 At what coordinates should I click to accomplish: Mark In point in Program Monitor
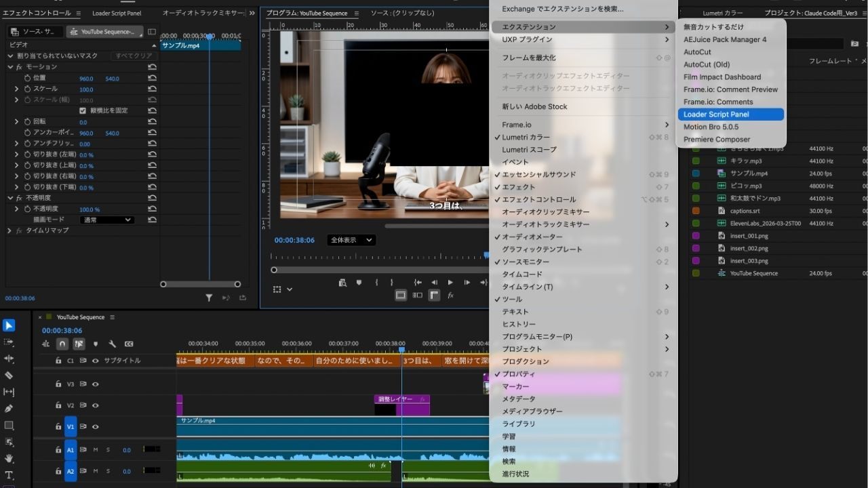point(376,283)
